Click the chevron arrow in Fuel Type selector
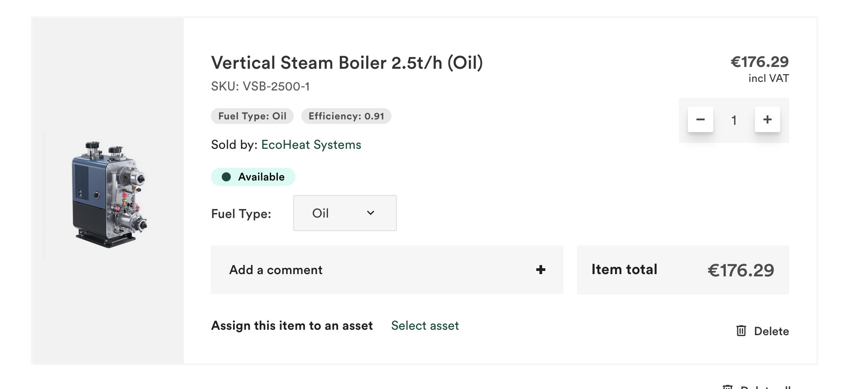The image size is (868, 389). (x=371, y=213)
